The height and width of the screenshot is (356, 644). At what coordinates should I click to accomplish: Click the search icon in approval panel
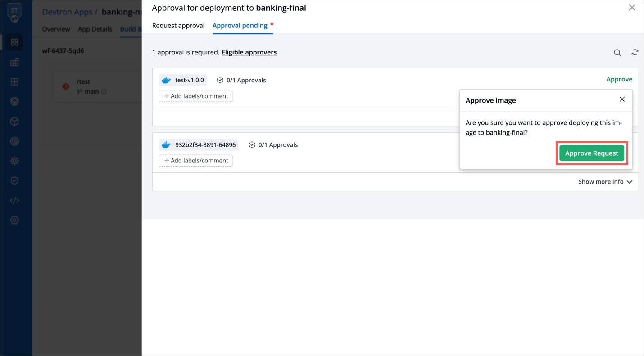tap(617, 53)
